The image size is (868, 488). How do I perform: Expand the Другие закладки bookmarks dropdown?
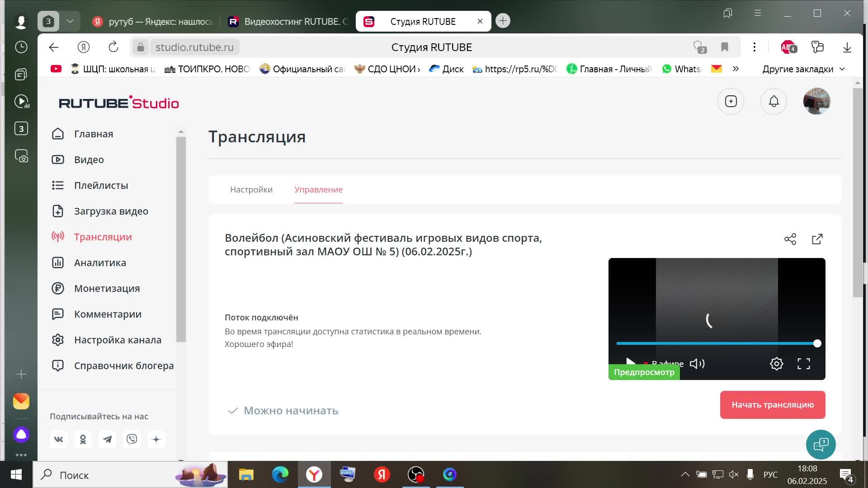803,69
